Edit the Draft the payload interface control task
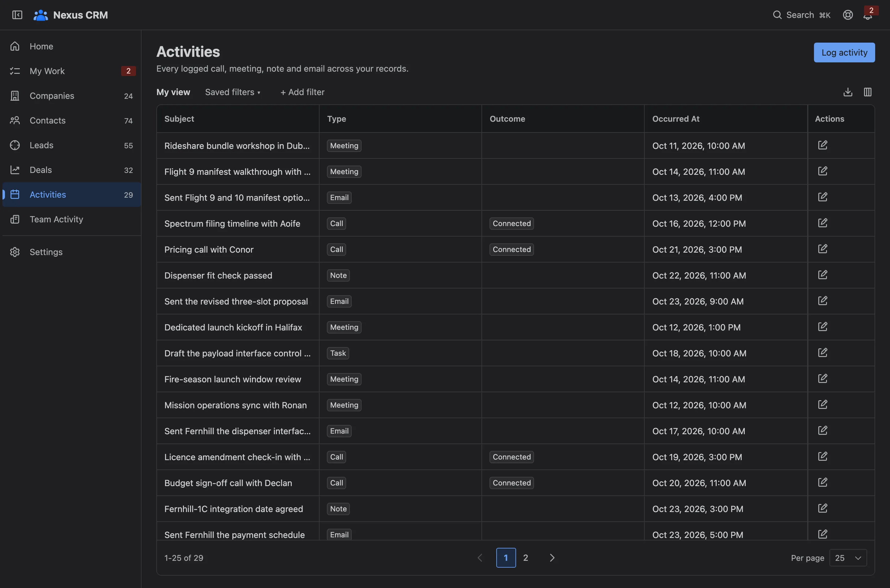890x588 pixels. click(x=822, y=352)
